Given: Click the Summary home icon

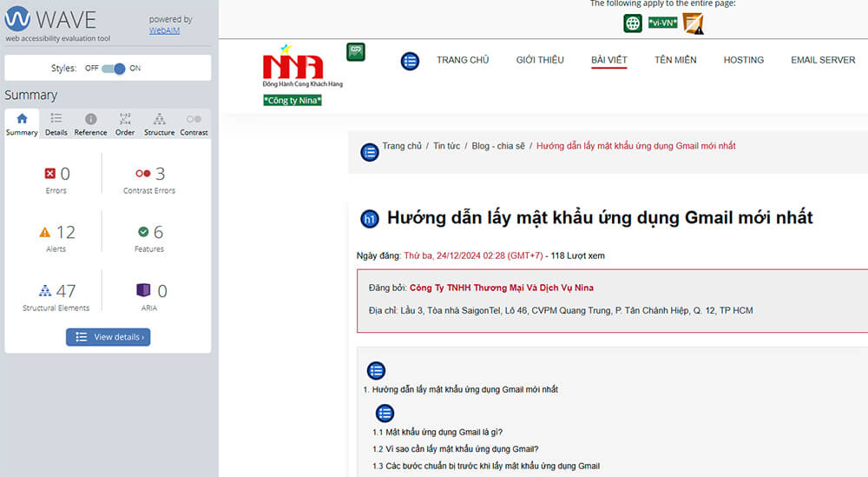Looking at the screenshot, I should pos(23,118).
